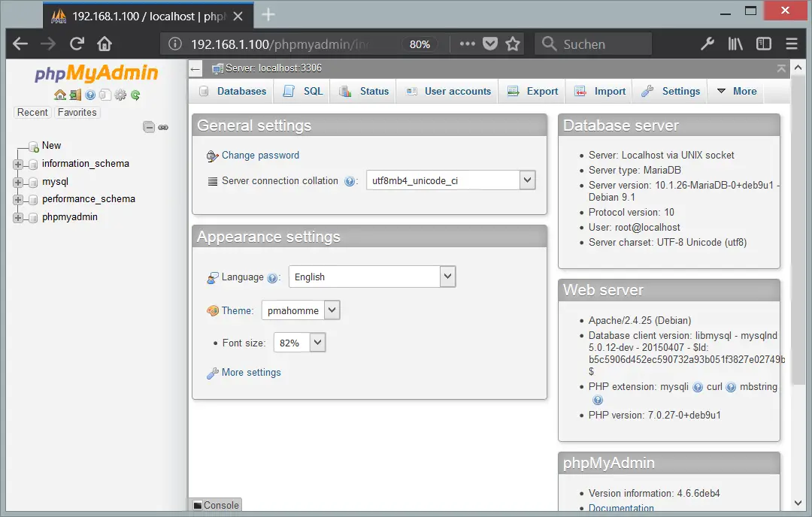The image size is (812, 517).
Task: Click the help icon beside Server connection collation
Action: coord(350,181)
